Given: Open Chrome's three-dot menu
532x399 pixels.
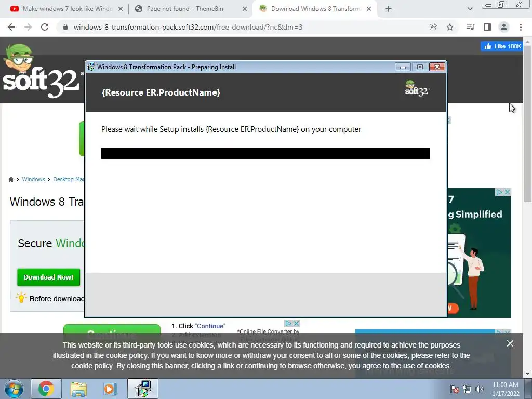Looking at the screenshot, I should (521, 27).
